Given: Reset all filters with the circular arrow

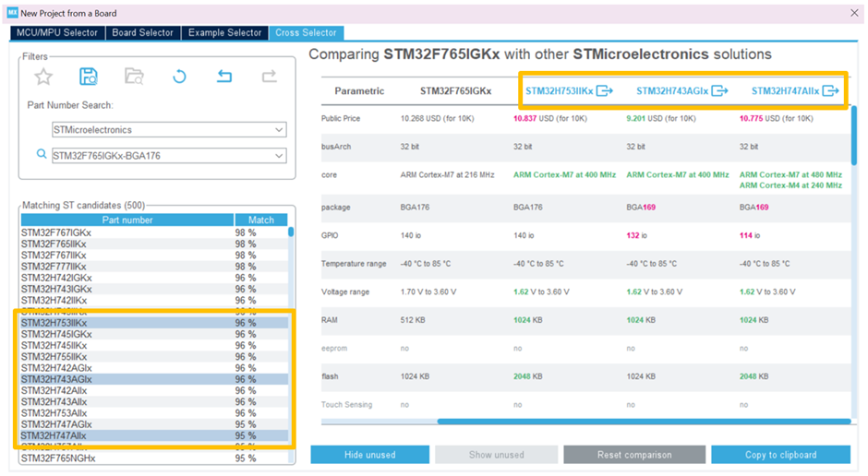Looking at the screenshot, I should [179, 77].
